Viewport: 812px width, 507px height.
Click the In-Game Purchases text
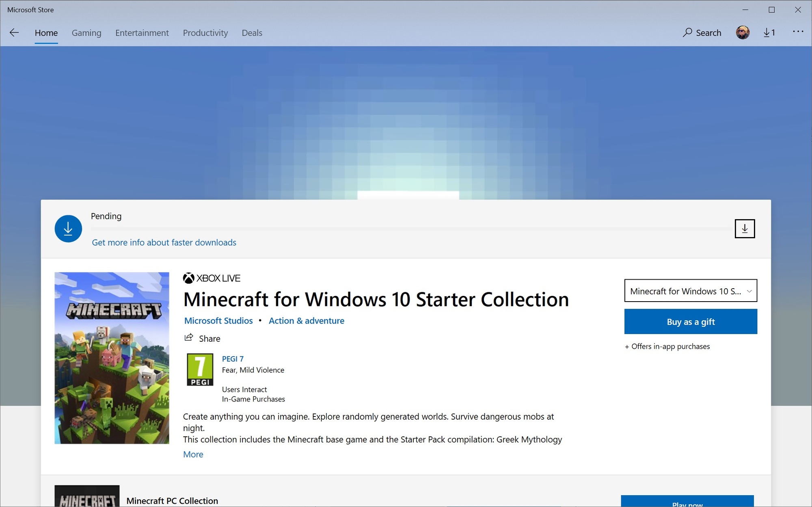(253, 399)
